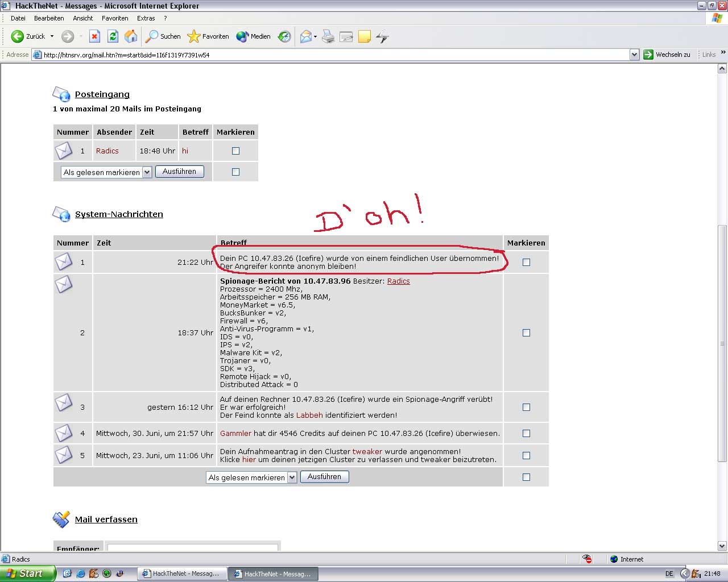Open the Extras menu

(146, 18)
